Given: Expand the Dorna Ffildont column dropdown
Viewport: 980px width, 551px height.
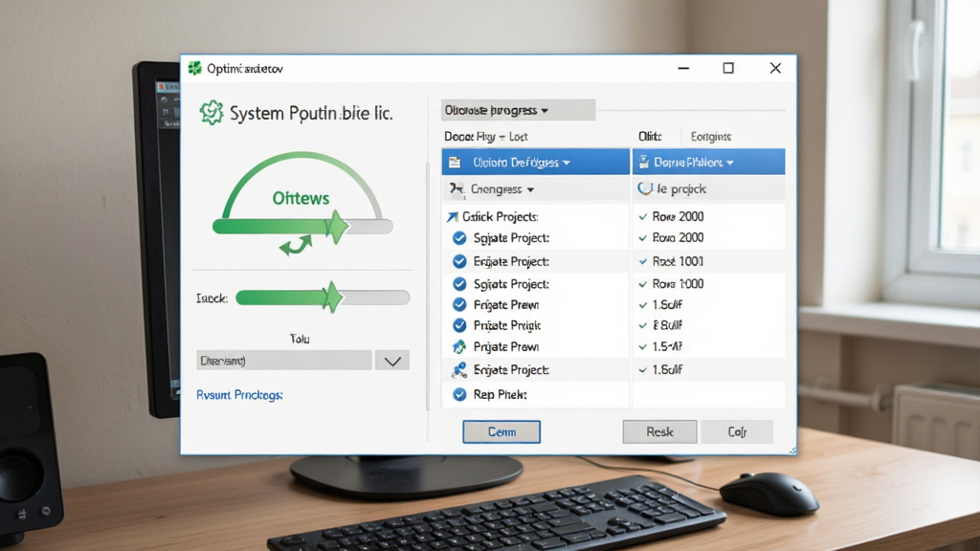Looking at the screenshot, I should (730, 163).
